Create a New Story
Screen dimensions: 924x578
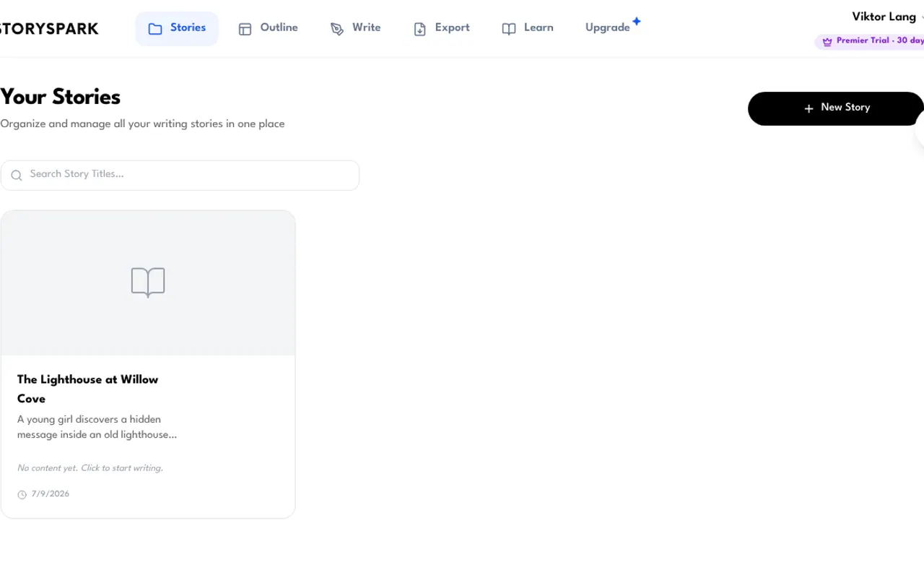click(836, 108)
